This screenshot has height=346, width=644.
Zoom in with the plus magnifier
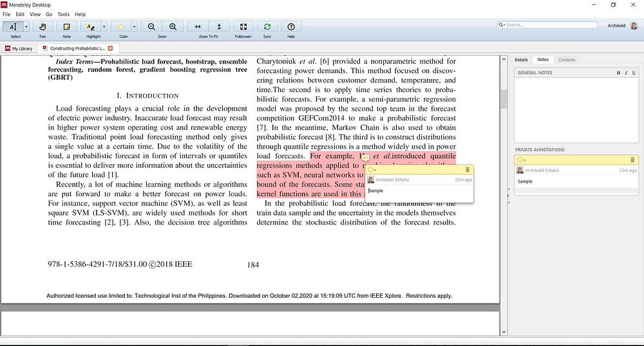[173, 27]
